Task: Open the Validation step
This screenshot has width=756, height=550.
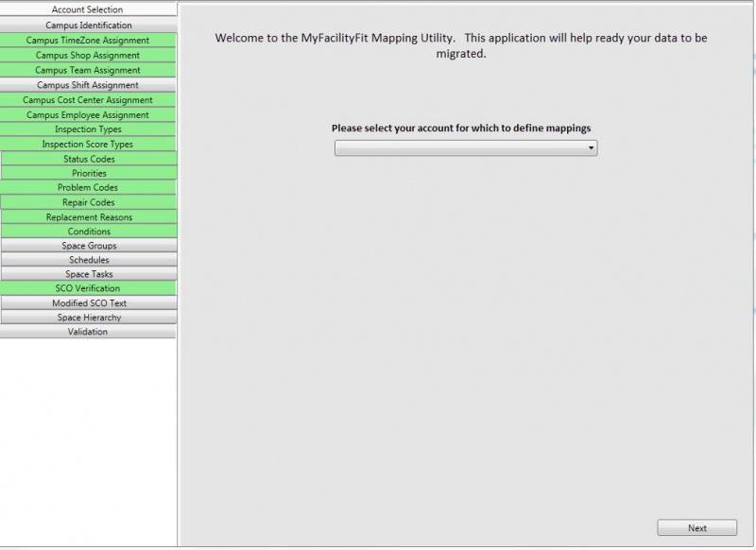Action: coord(88,332)
